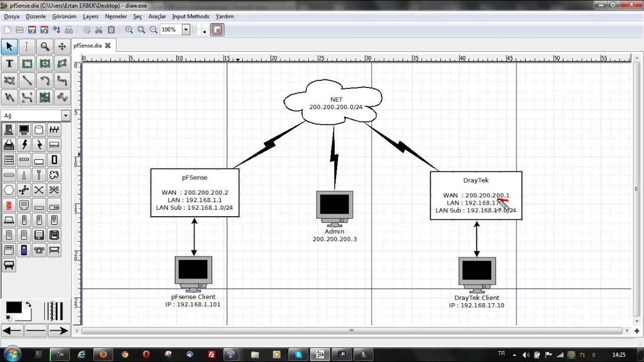Open the zoom percentage dropdown arrow
Image resolution: width=644 pixels, height=362 pixels.
(186, 30)
